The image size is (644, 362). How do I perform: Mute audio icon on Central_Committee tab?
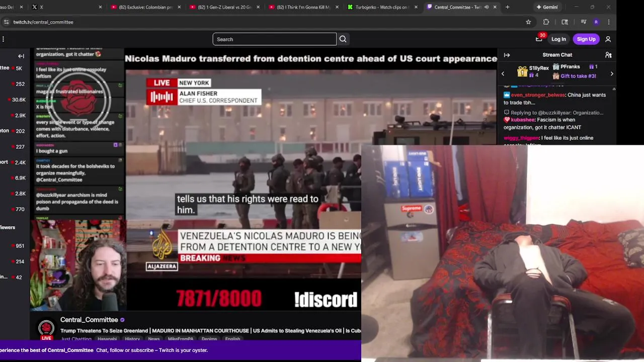486,7
